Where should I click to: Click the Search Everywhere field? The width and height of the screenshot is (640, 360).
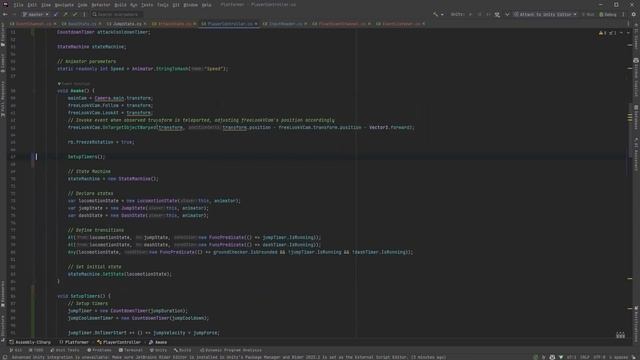click(116, 14)
